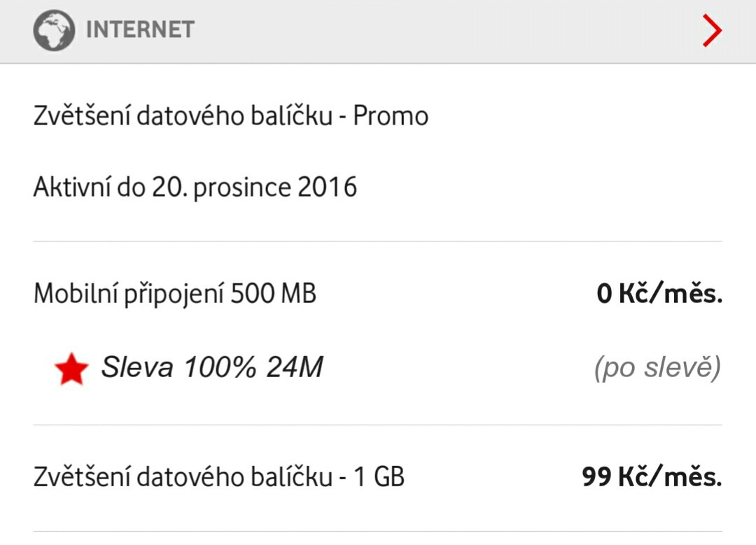Open the Sleva 100% 24M discount
This screenshot has height=545, width=756.
point(212,367)
